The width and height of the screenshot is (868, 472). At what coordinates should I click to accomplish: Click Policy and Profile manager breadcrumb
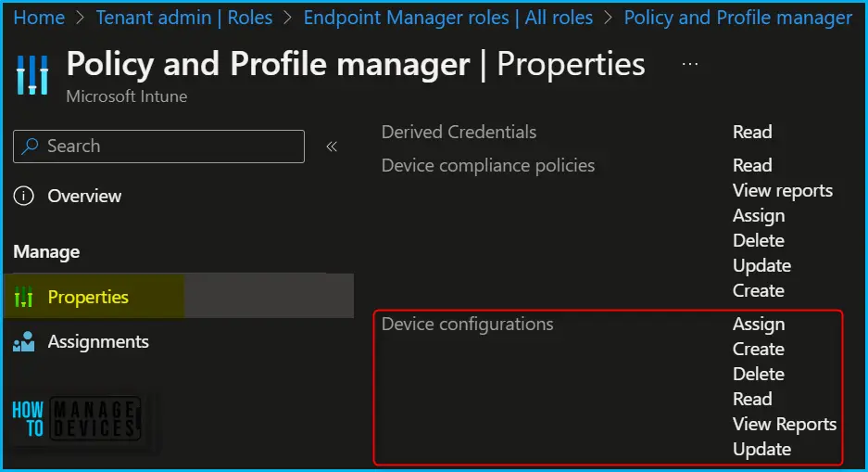tap(738, 18)
